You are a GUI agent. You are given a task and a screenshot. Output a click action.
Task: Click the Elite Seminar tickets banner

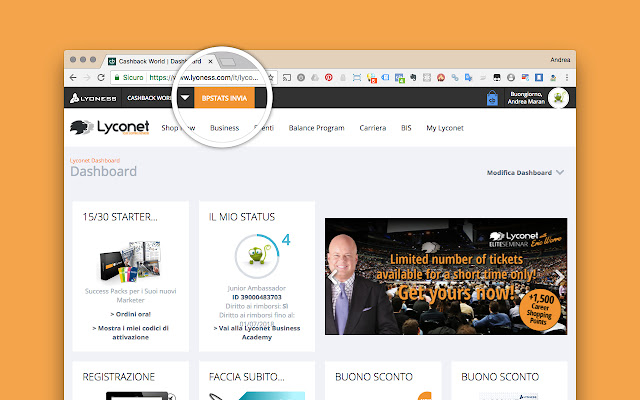446,276
